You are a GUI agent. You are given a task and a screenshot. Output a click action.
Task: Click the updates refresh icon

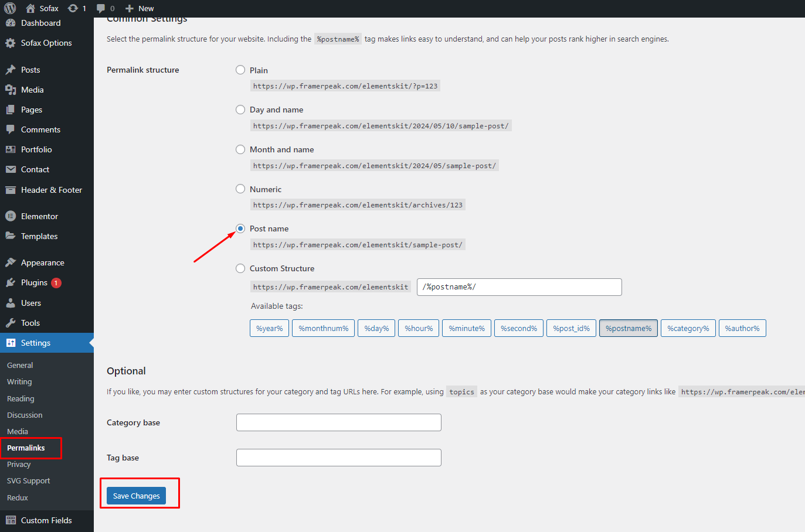click(x=73, y=8)
